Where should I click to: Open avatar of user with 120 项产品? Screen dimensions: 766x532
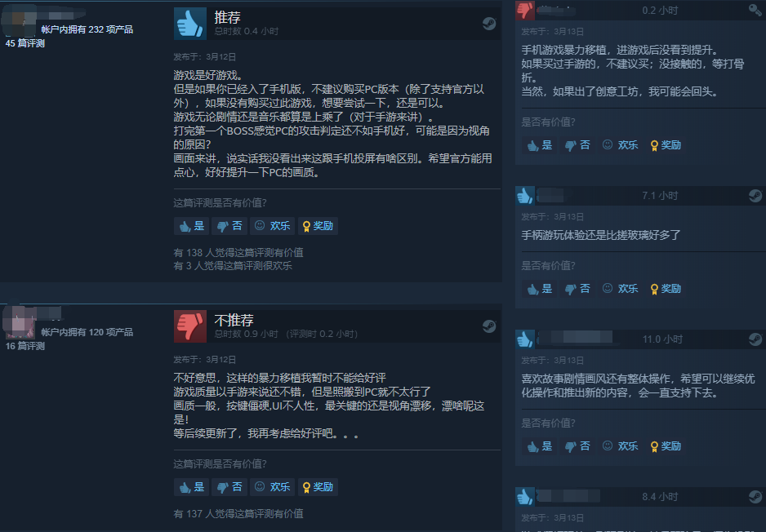20,322
